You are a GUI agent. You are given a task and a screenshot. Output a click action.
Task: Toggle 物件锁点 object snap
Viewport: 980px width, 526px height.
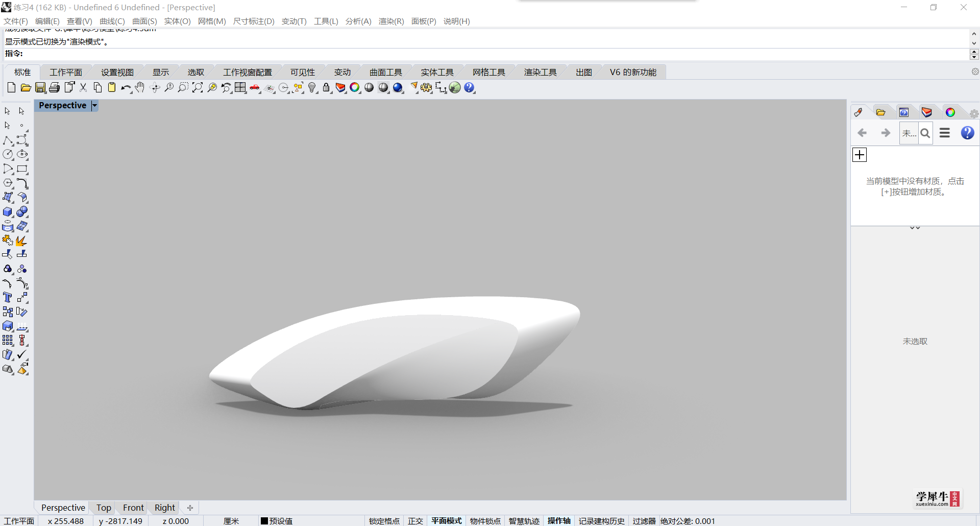(485, 521)
